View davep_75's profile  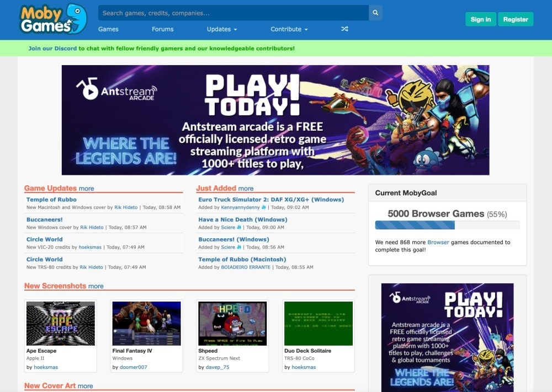tap(217, 367)
